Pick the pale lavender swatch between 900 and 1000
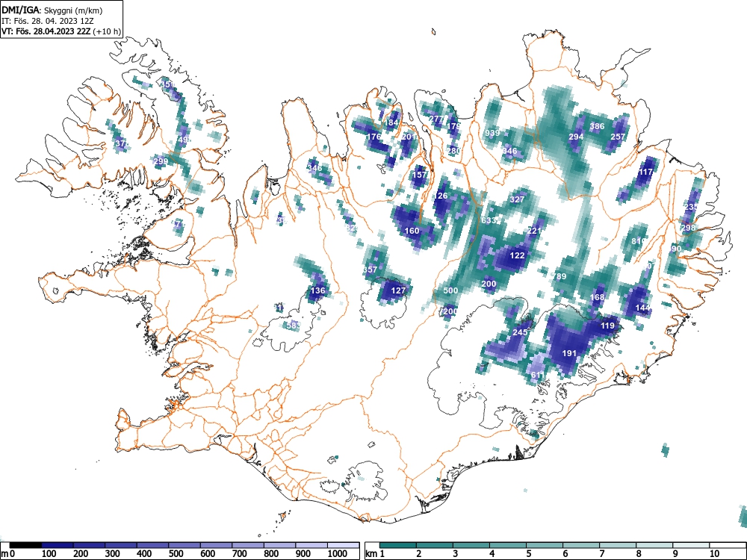This screenshot has height=560, width=747. click(x=311, y=545)
